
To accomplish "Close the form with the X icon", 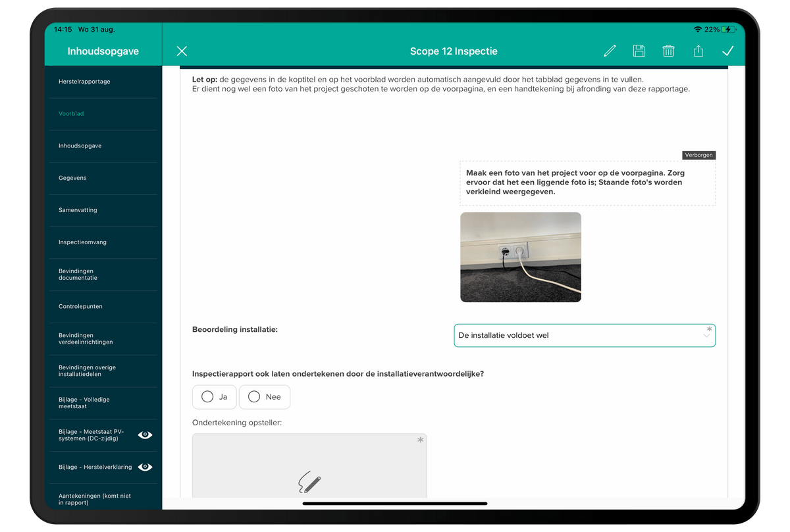I will pyautogui.click(x=182, y=51).
